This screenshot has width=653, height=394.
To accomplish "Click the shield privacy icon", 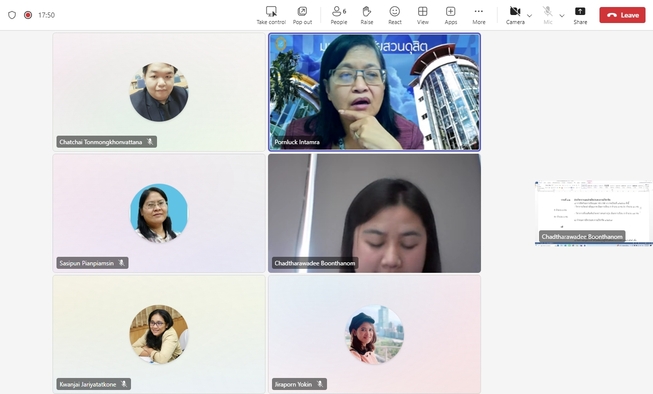I will point(12,15).
